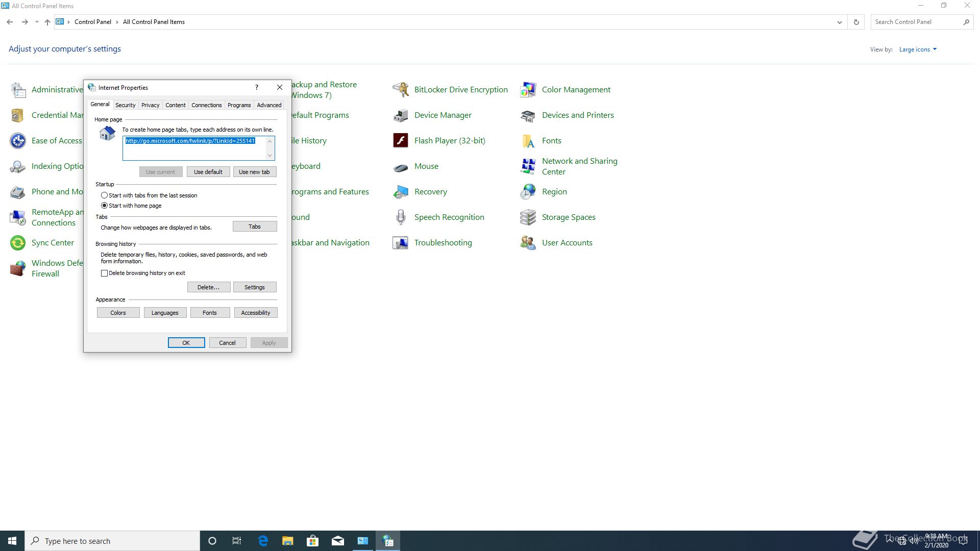Expand the View by Large icons dropdown
Screen dimensions: 980x551
click(x=918, y=49)
